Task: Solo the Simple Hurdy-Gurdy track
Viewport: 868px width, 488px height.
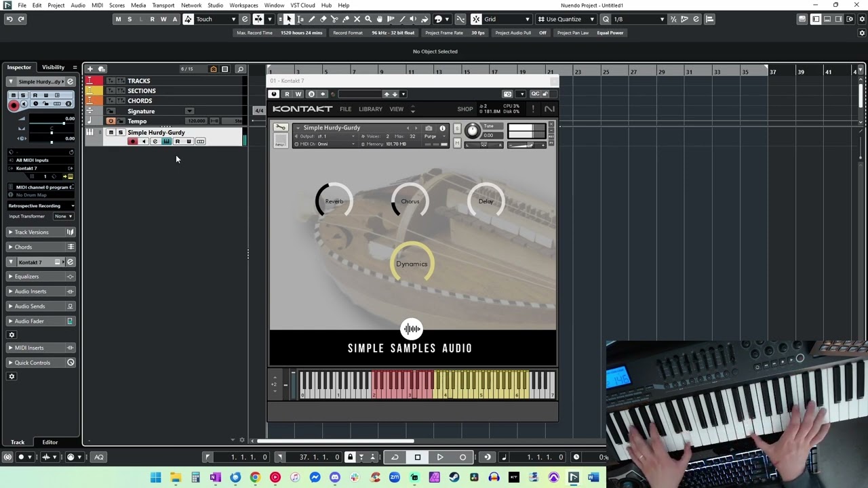Action: [x=121, y=133]
